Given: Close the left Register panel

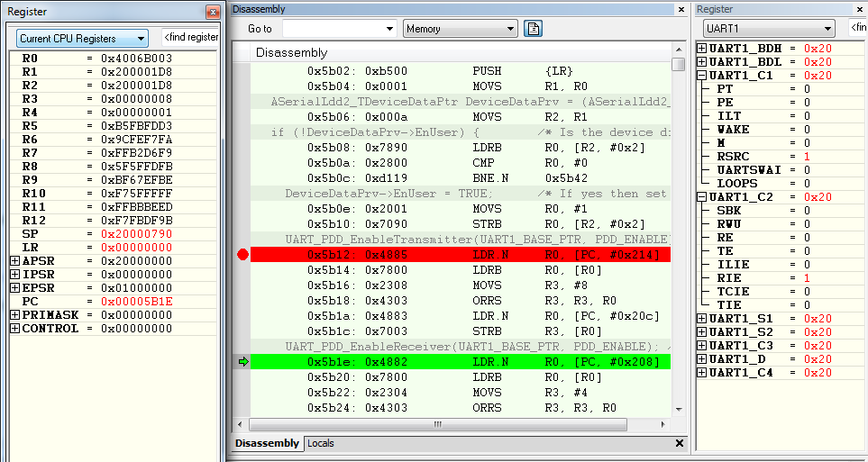Looking at the screenshot, I should pyautogui.click(x=213, y=12).
